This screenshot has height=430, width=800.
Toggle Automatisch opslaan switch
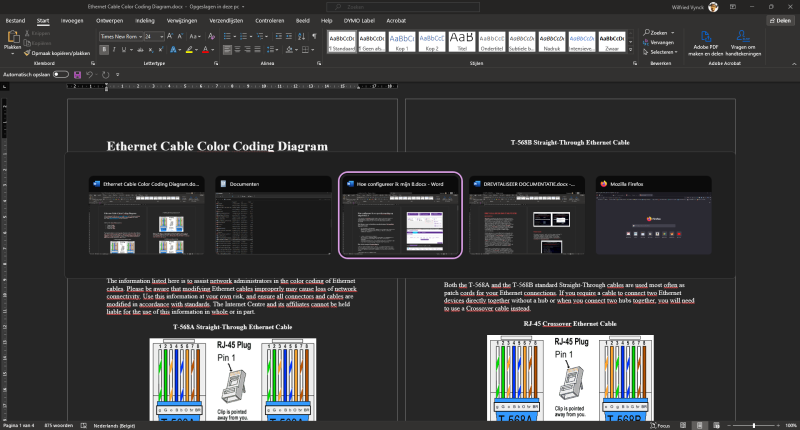click(62, 75)
